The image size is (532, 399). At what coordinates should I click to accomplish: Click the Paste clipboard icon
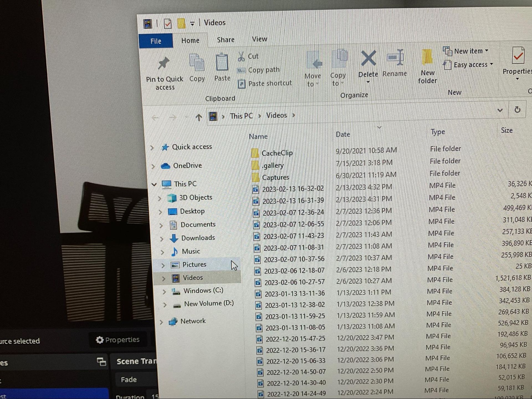222,62
